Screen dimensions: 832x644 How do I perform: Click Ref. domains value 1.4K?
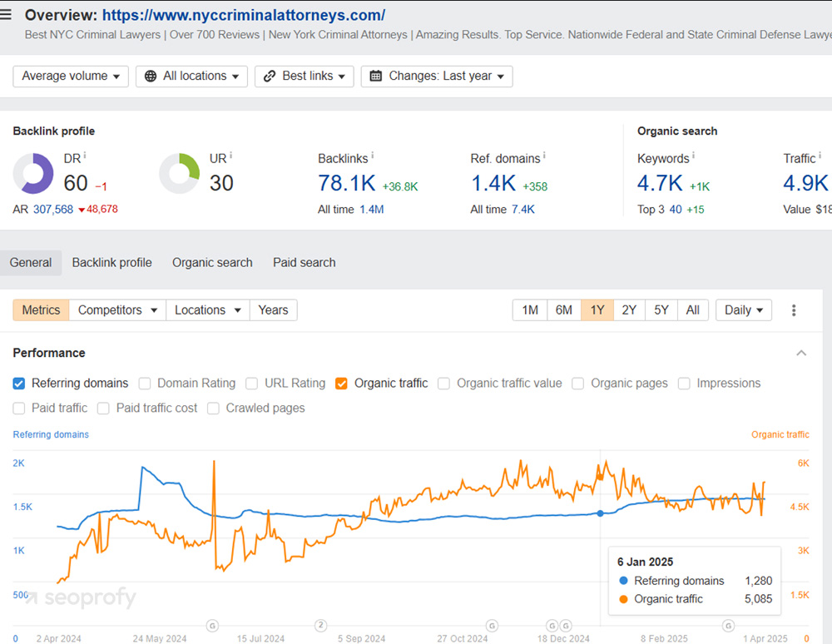click(x=493, y=184)
